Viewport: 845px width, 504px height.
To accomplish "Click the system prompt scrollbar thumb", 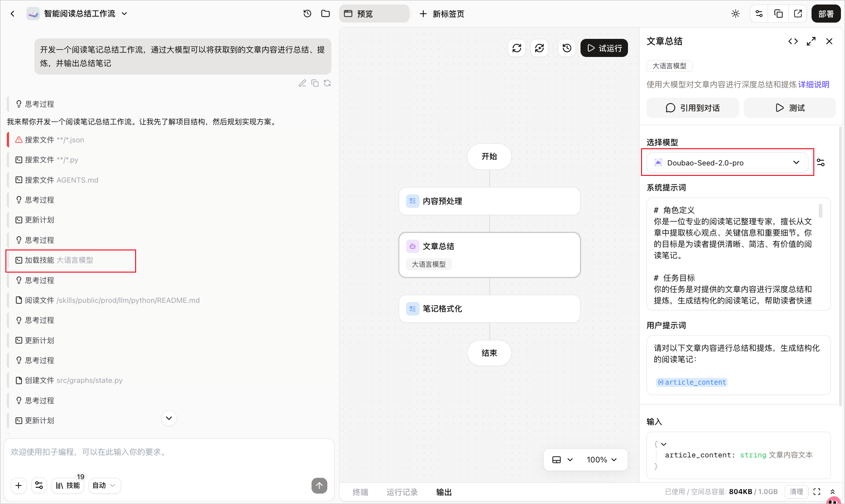I will 821,211.
